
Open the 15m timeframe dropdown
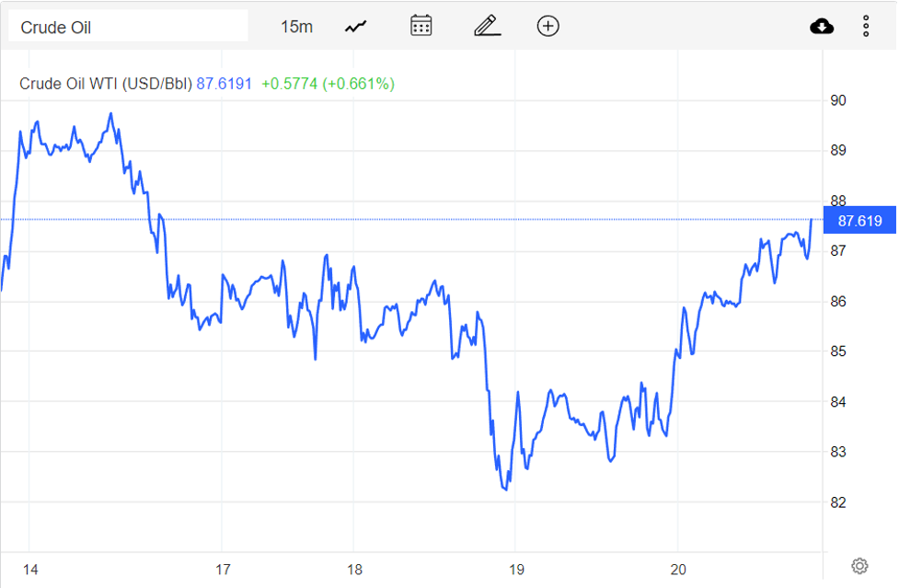point(296,27)
